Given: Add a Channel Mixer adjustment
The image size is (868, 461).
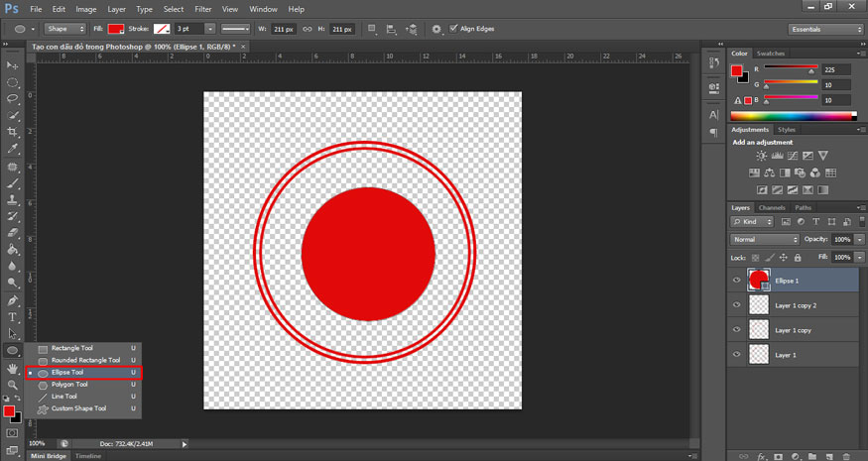Looking at the screenshot, I should [x=815, y=173].
